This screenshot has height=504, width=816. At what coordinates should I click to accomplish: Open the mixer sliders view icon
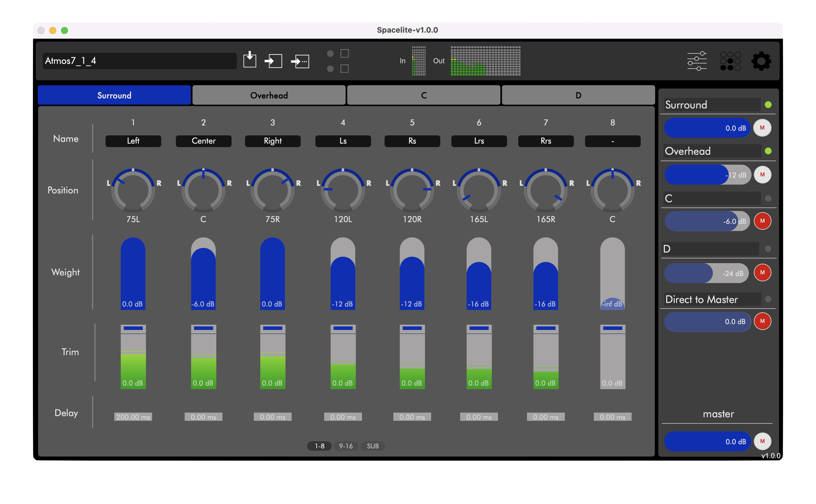coord(697,61)
